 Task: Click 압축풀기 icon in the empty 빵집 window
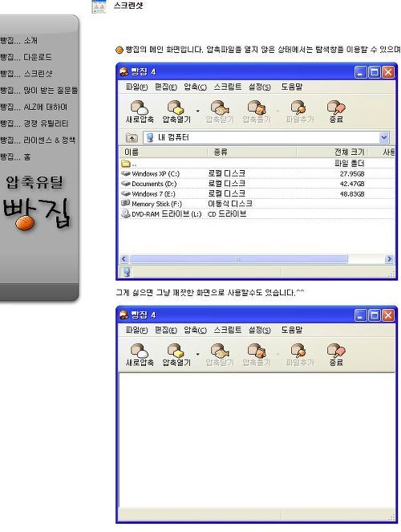tap(257, 351)
